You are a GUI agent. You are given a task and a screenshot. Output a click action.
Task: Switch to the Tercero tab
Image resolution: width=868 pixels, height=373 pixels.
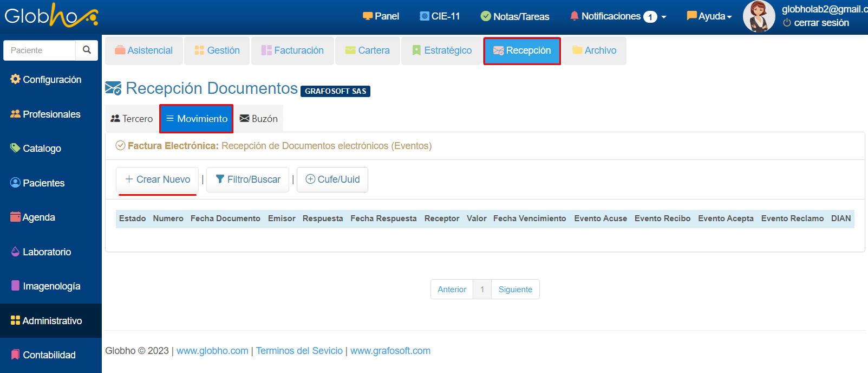[132, 119]
